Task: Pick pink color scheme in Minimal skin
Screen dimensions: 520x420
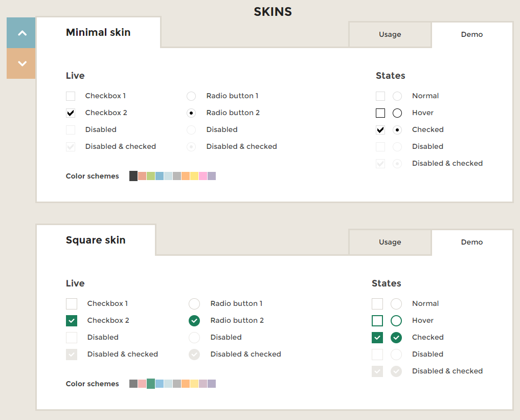Action: click(203, 176)
